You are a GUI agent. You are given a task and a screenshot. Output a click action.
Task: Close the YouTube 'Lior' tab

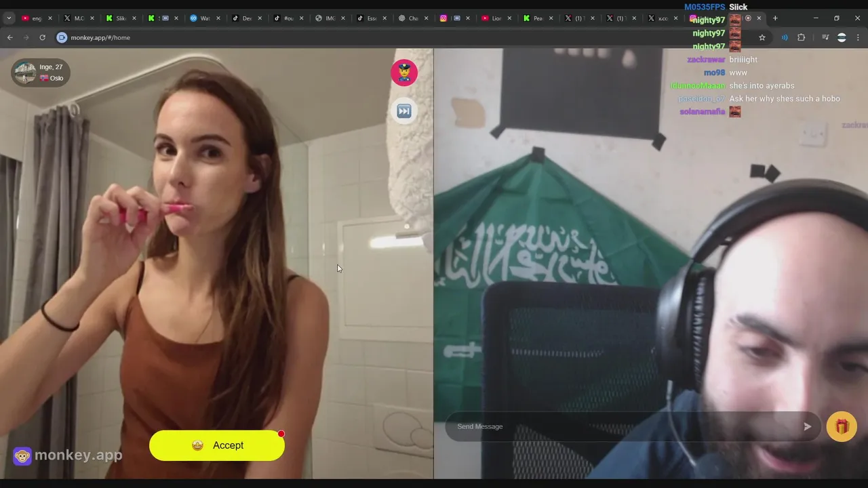509,18
